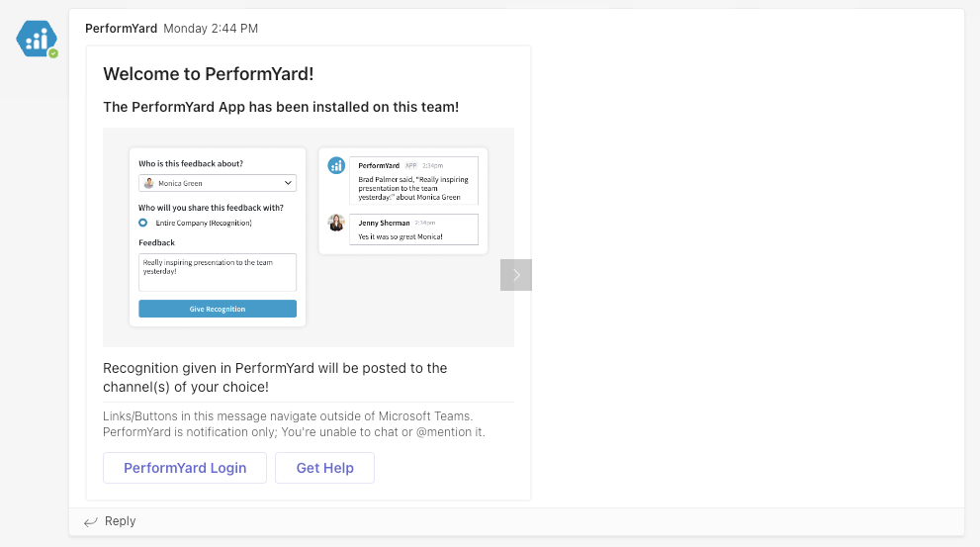Click the small PerformYard logo in chat preview
The width and height of the screenshot is (980, 547).
click(336, 165)
